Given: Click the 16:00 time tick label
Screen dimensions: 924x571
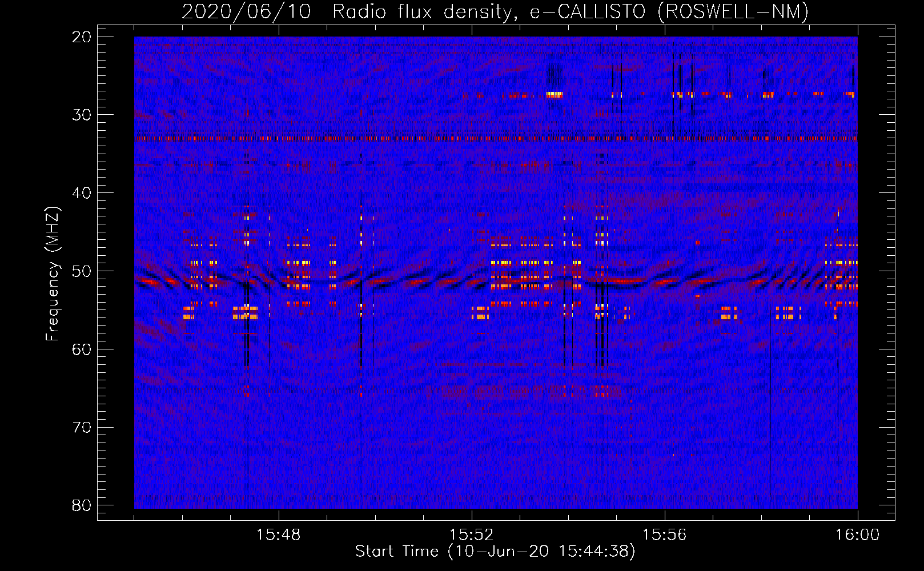Looking at the screenshot, I should pyautogui.click(x=857, y=535).
